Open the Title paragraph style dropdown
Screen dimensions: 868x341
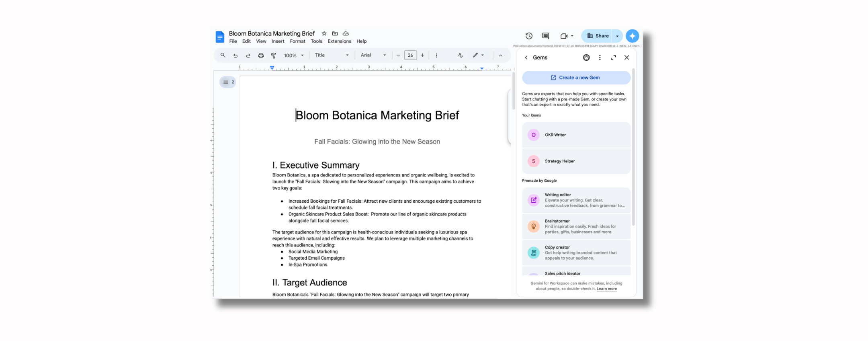(332, 55)
